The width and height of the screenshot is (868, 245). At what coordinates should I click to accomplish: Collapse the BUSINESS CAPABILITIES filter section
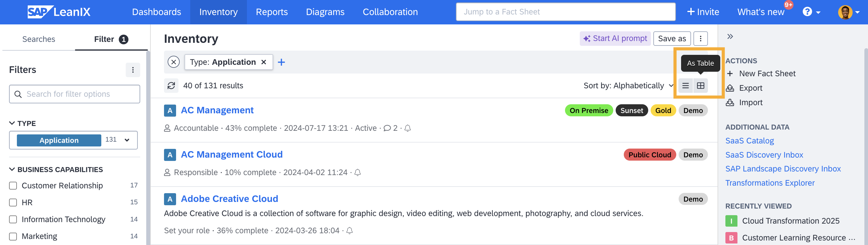pyautogui.click(x=12, y=169)
